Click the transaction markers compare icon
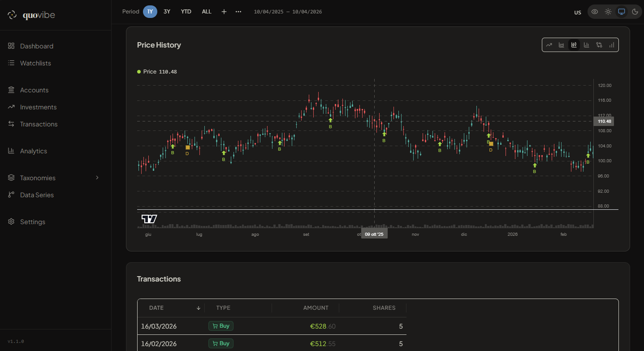 click(599, 45)
